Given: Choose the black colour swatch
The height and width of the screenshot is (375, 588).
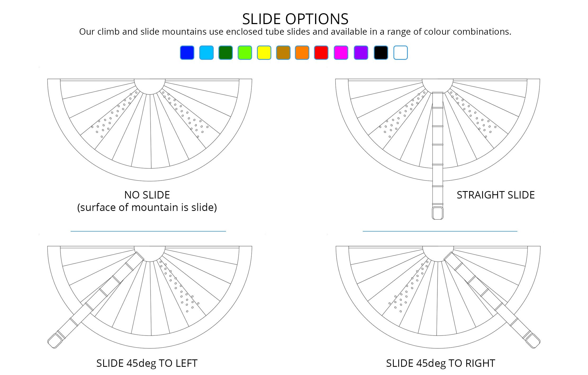Looking at the screenshot, I should [381, 53].
